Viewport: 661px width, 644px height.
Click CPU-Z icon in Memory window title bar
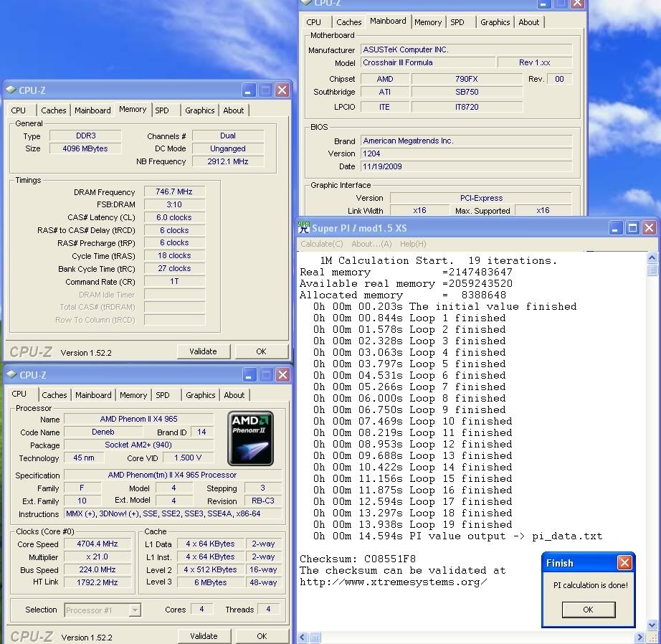[x=11, y=90]
